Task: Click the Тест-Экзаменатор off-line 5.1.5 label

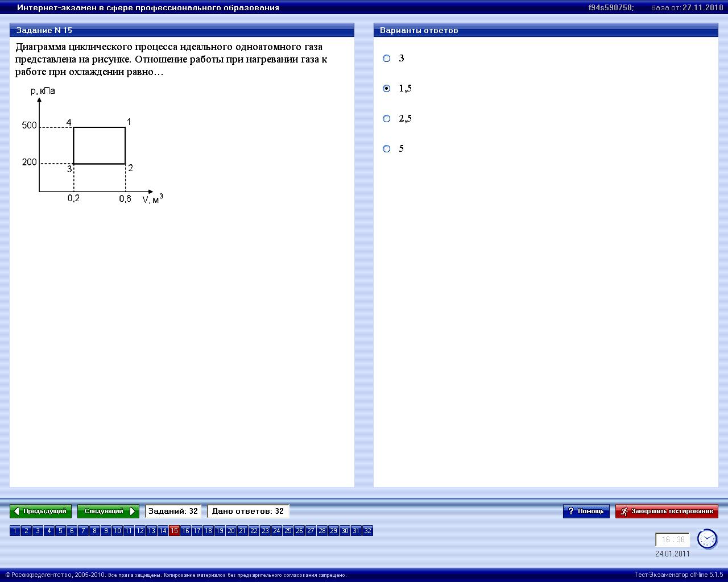Action: pos(679,575)
